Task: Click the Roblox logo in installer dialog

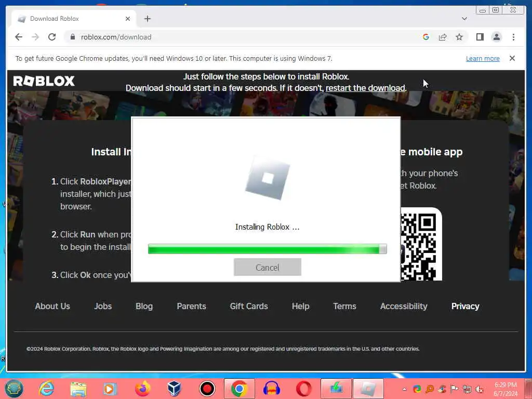Action: 268,178
